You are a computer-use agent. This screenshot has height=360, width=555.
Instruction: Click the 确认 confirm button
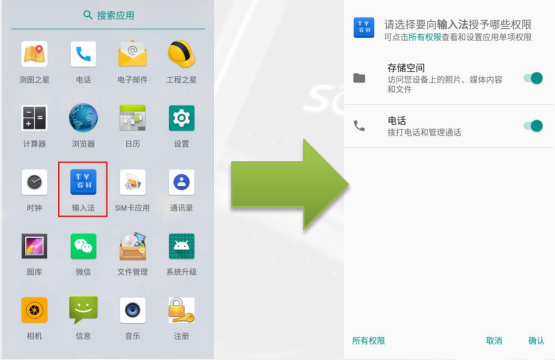click(536, 341)
